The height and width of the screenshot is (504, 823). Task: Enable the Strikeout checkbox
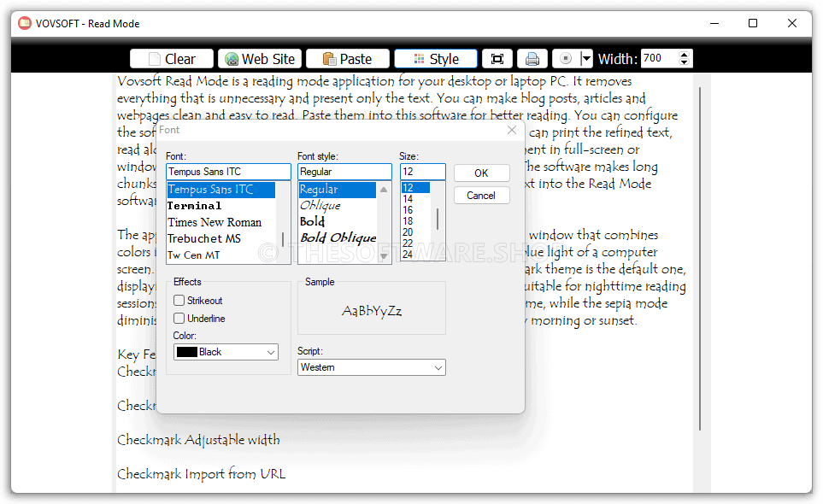(179, 301)
